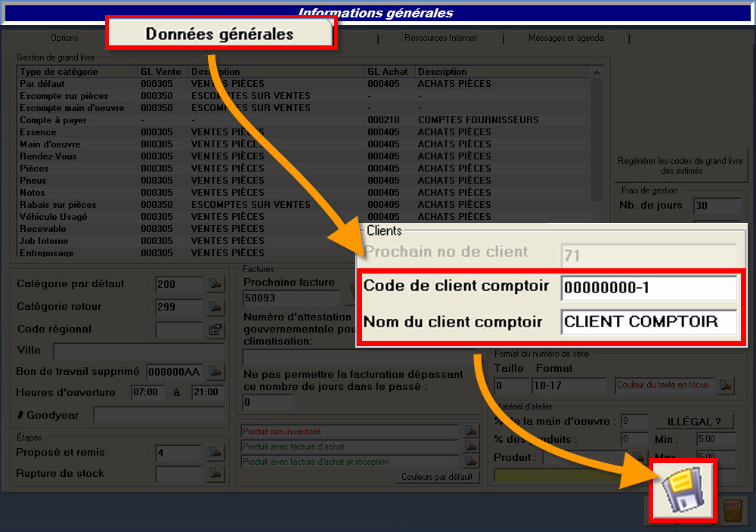Select the Notes category row
The image size is (756, 532).
pyautogui.click(x=304, y=192)
